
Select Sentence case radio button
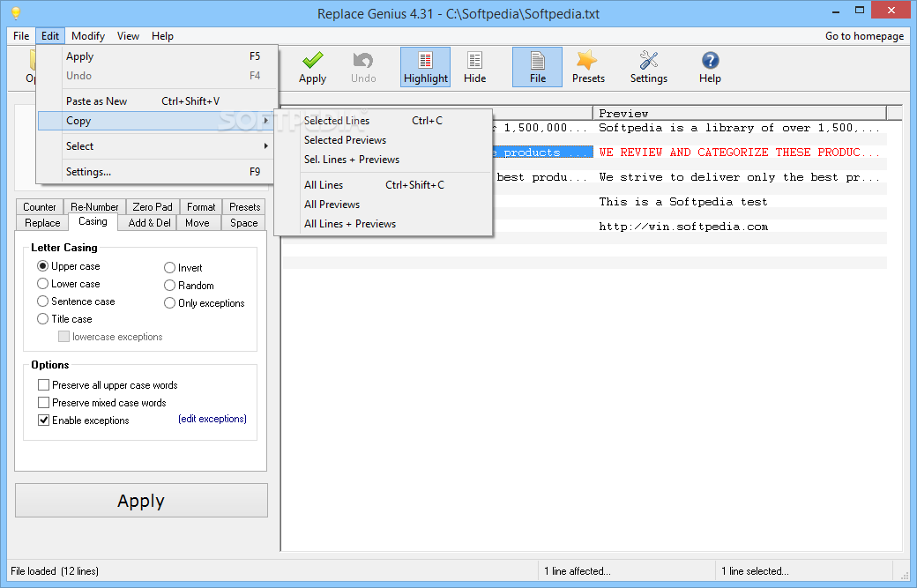coord(42,301)
